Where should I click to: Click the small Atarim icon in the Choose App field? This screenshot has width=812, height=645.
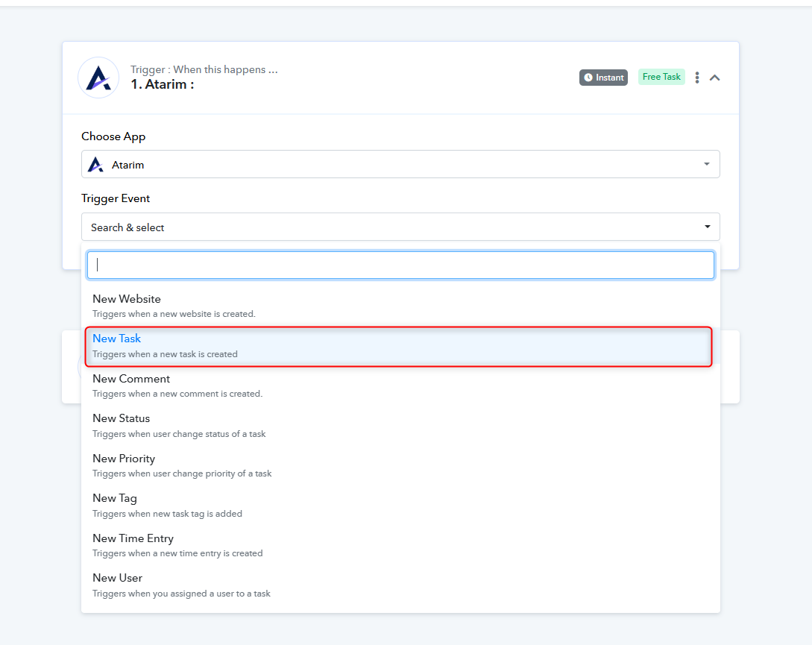pos(95,165)
